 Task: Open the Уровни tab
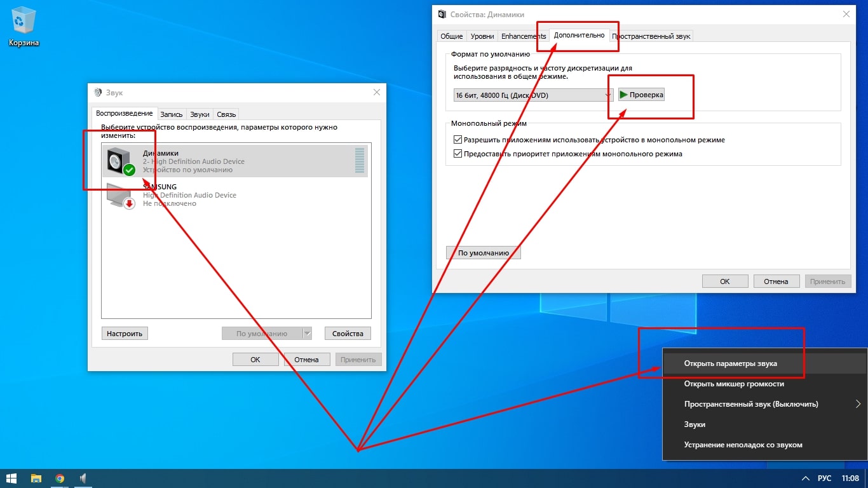(482, 36)
